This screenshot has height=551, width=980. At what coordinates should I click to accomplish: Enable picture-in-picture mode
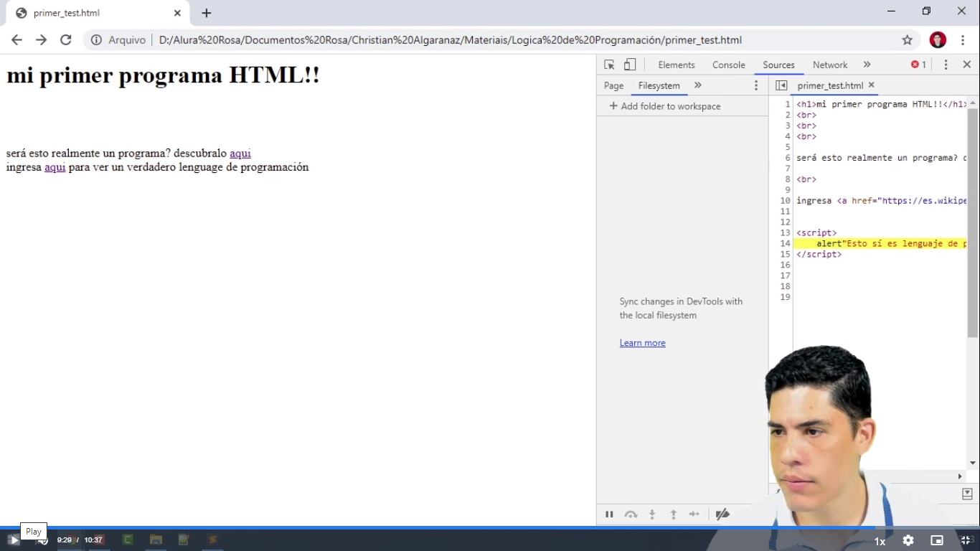point(937,540)
